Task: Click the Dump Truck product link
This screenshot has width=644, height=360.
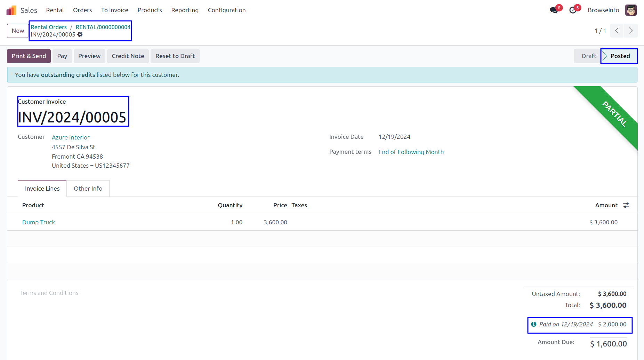Action: tap(39, 222)
